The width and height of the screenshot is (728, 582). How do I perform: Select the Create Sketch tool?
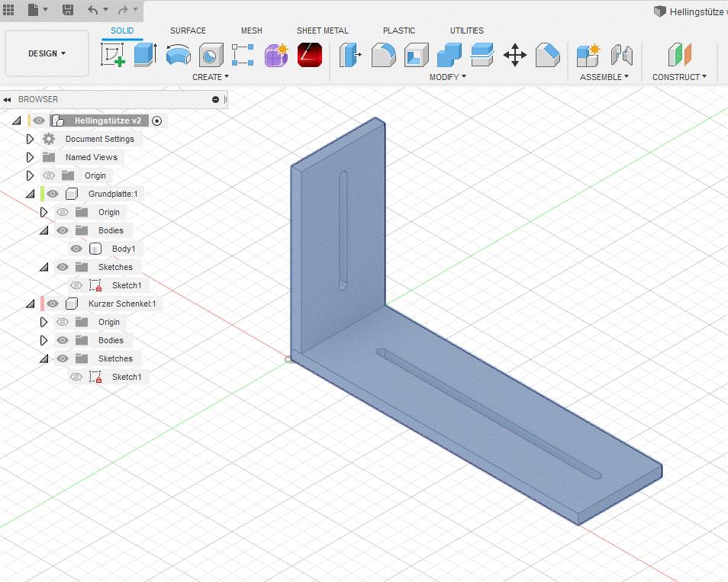(113, 55)
